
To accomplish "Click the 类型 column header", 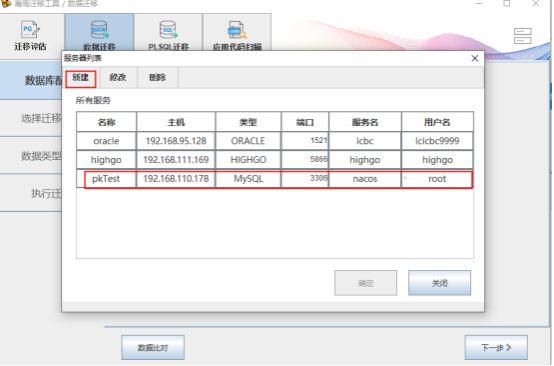I will (x=248, y=122).
